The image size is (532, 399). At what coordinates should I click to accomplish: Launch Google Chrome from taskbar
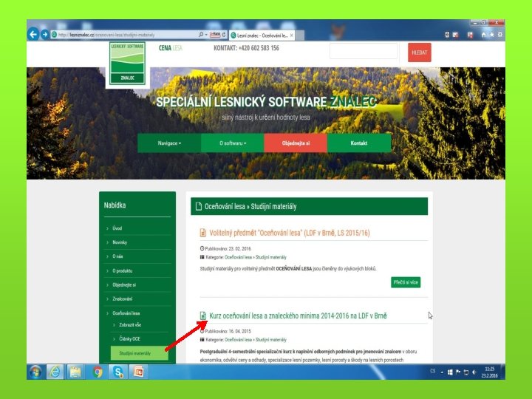[98, 372]
